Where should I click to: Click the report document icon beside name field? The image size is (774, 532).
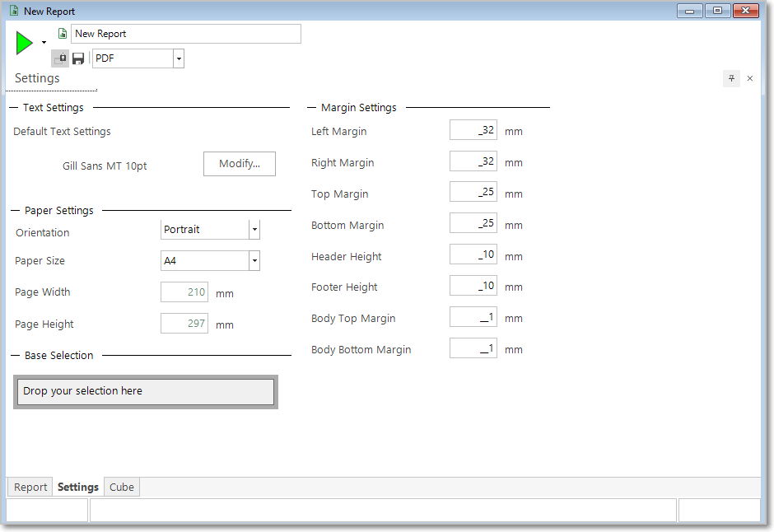pos(63,34)
